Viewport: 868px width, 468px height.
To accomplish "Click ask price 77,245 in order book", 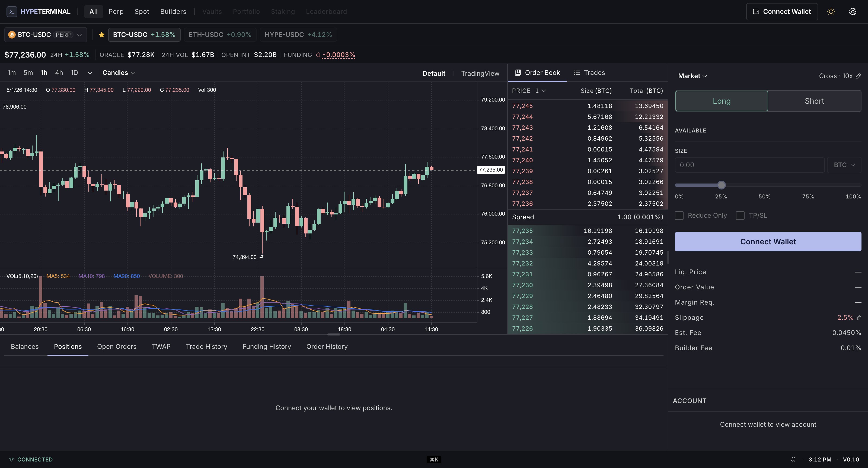I will click(x=522, y=106).
